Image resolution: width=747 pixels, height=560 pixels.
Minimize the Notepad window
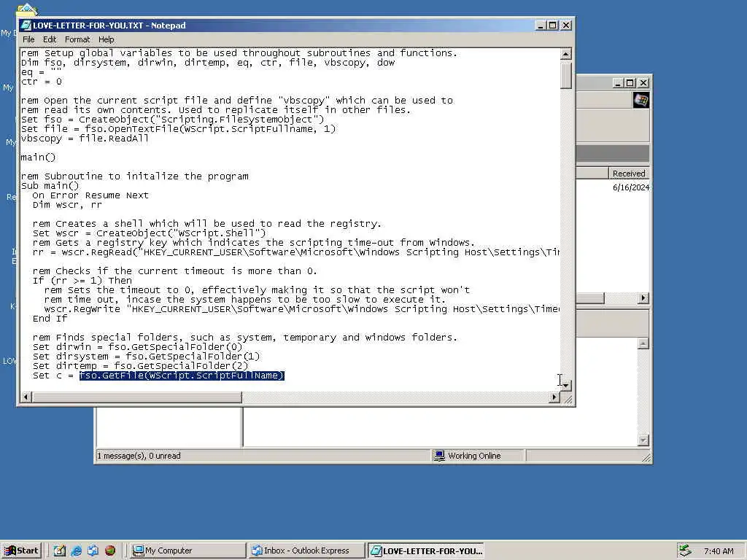(x=541, y=26)
